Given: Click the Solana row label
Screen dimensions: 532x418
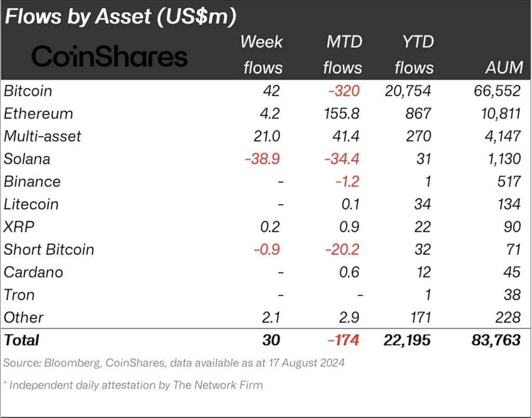Looking at the screenshot, I should (27, 159).
